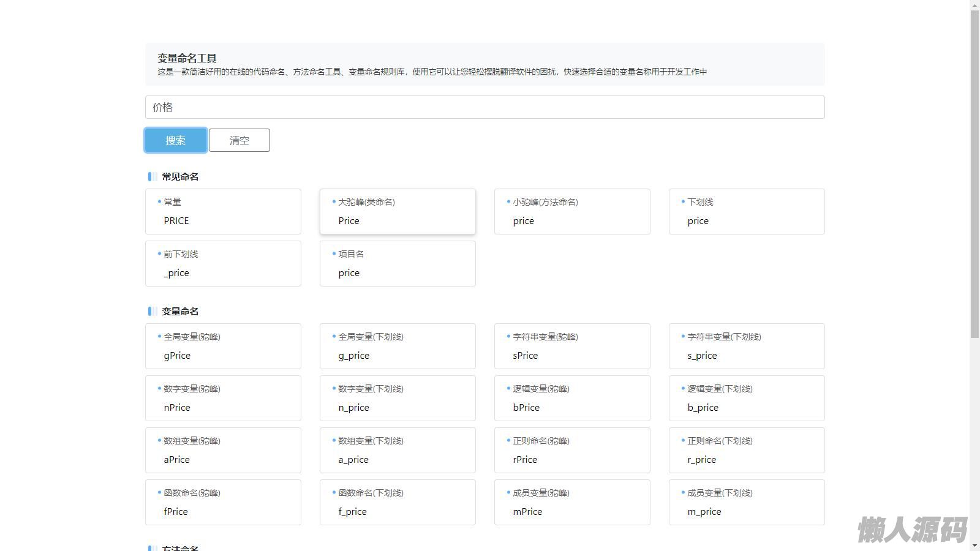980x551 pixels.
Task: Select the 成员变量(下划线) m_price card
Action: [747, 502]
